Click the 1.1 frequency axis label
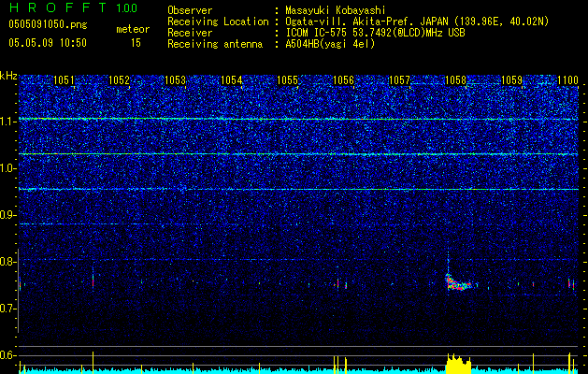Image resolution: width=588 pixels, height=374 pixels. pos(8,122)
